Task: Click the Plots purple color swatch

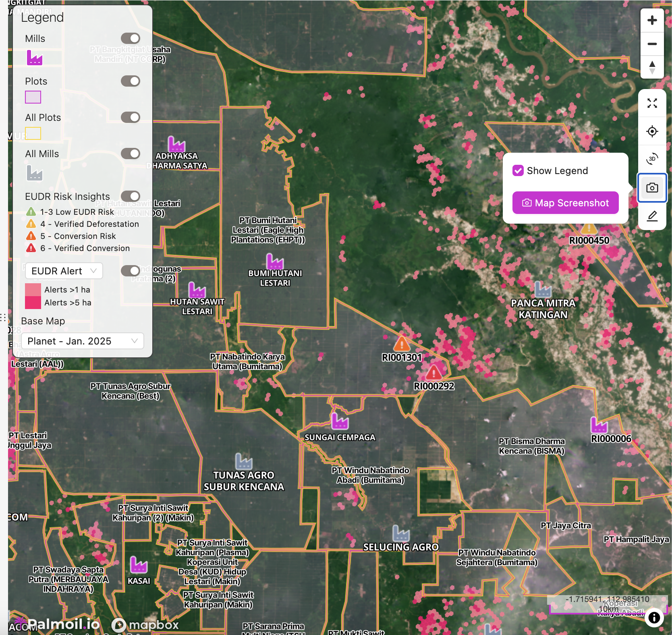Action: [x=33, y=97]
